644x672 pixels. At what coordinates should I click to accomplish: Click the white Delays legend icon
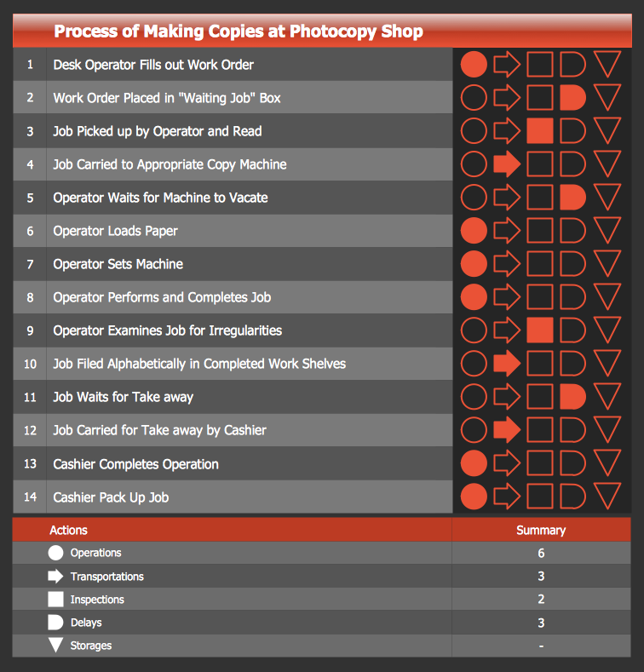pos(56,622)
